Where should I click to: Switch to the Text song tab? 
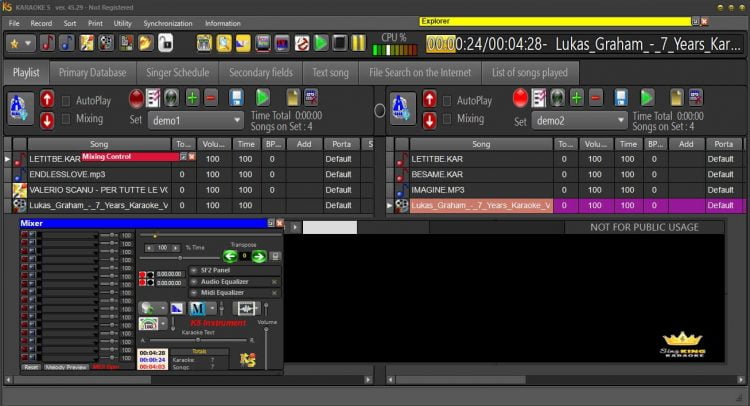[x=331, y=73]
